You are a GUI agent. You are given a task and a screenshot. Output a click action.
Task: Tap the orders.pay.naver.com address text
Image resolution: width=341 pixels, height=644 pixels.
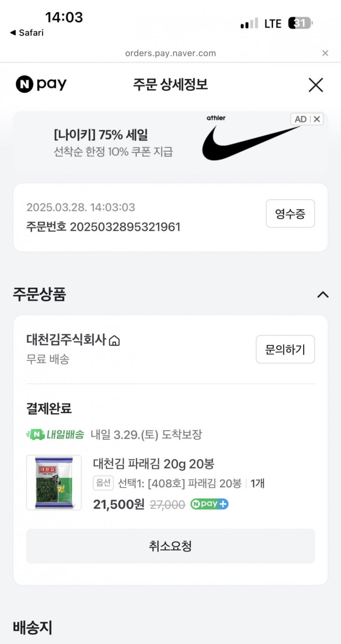170,53
